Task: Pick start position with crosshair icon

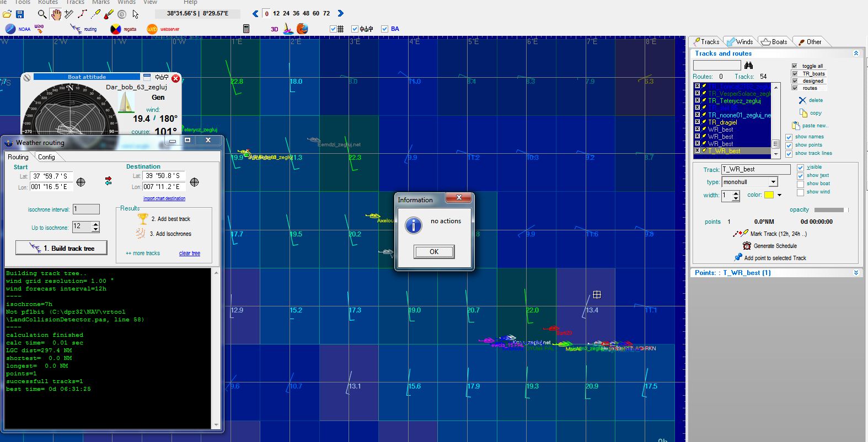Action: coord(81,182)
